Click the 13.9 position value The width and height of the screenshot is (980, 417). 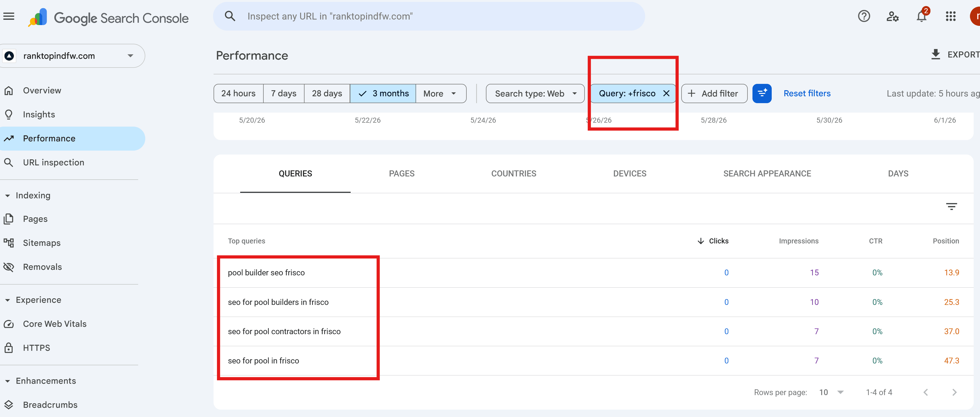(952, 273)
